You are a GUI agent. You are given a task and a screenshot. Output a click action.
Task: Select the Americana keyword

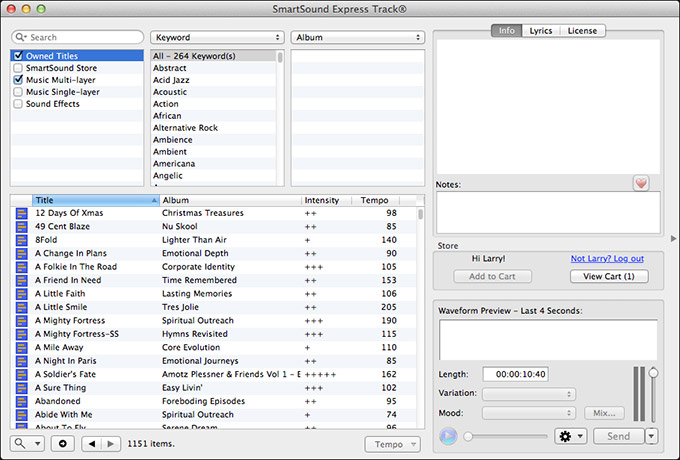click(174, 164)
